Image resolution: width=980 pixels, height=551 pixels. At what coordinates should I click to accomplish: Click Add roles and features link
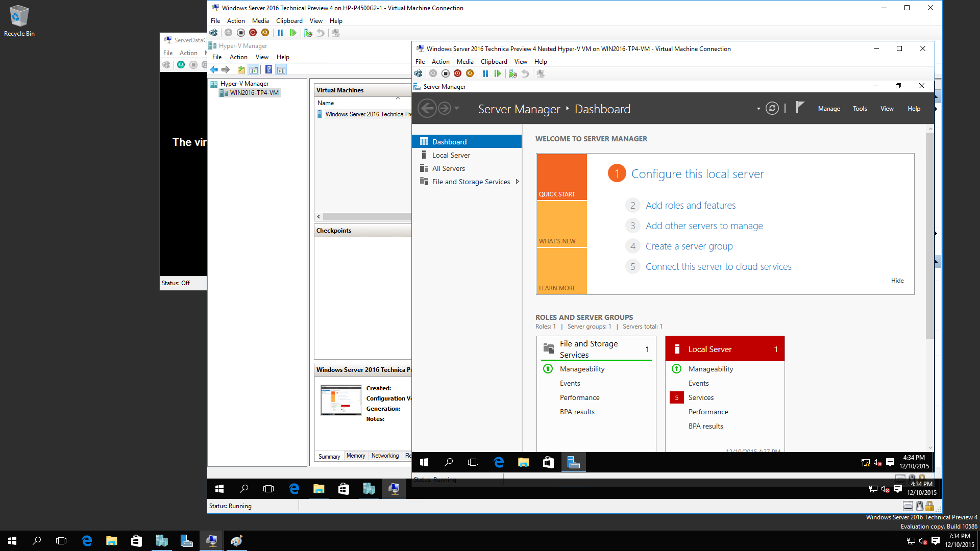click(x=691, y=205)
